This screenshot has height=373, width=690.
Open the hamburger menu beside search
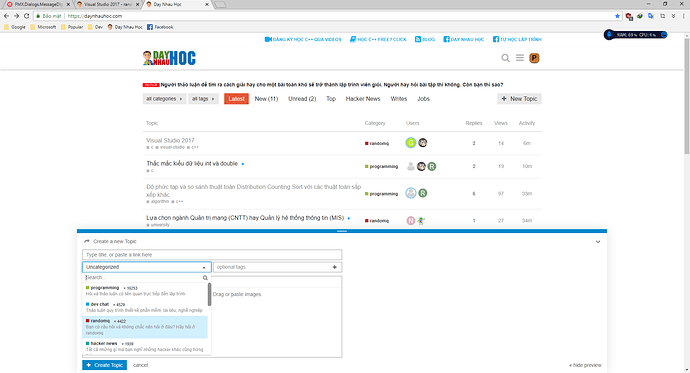tap(520, 58)
